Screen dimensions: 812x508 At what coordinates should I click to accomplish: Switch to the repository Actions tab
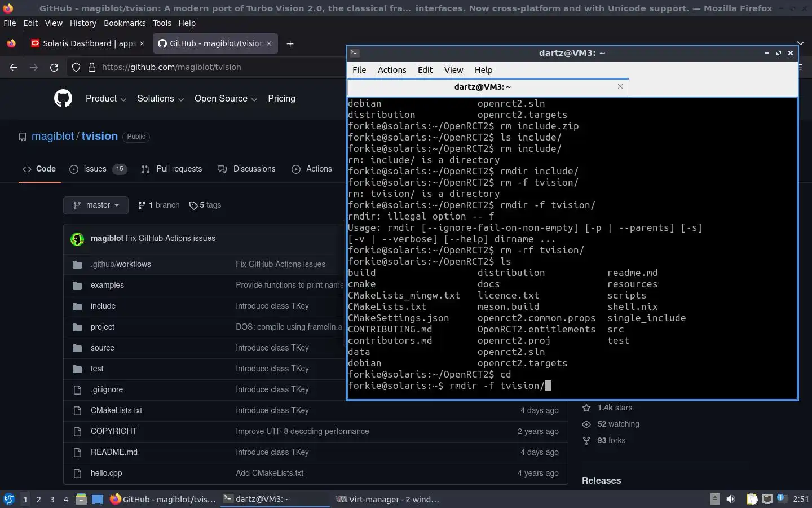(312, 169)
